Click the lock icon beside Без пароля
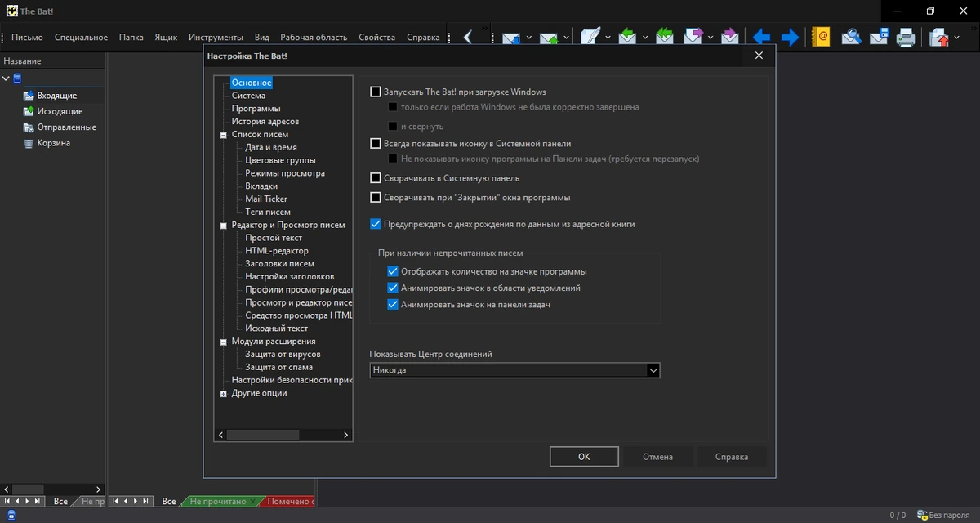The height and width of the screenshot is (523, 980). click(x=924, y=515)
